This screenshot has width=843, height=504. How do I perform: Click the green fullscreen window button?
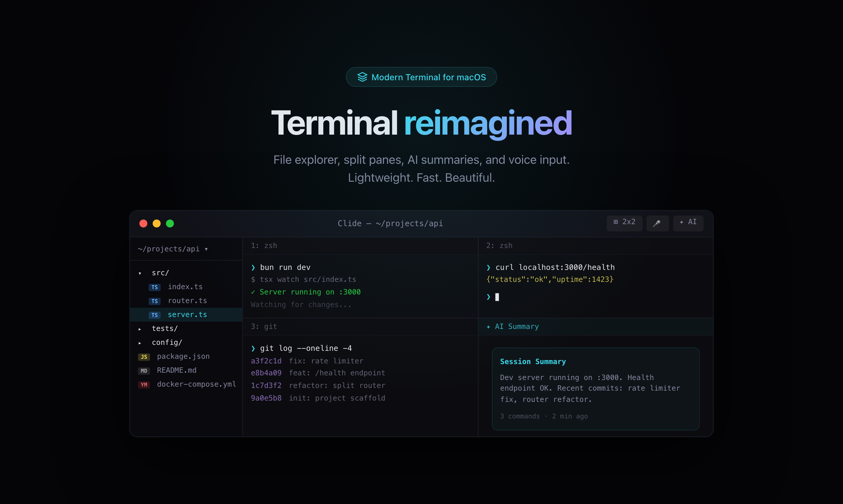(170, 223)
